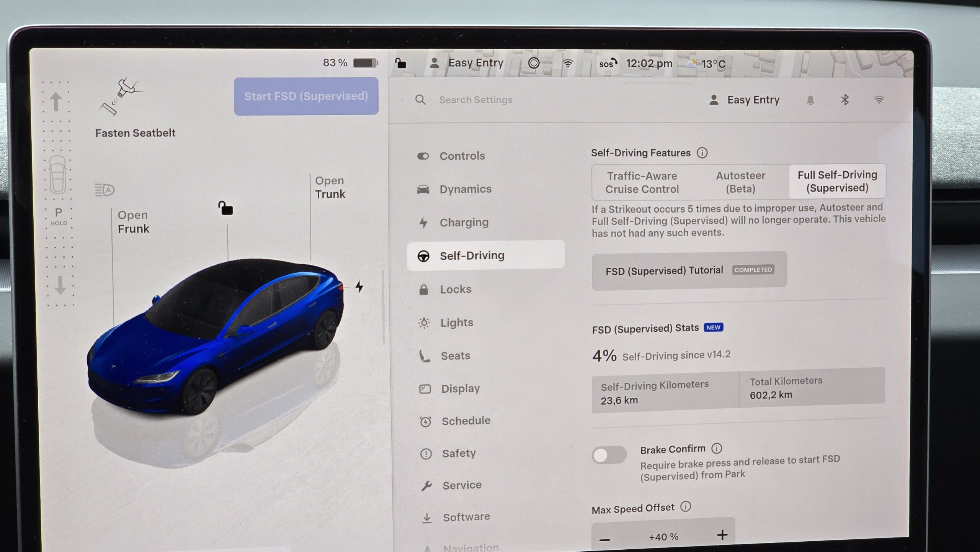
Task: Open the Charging settings menu
Action: click(464, 223)
